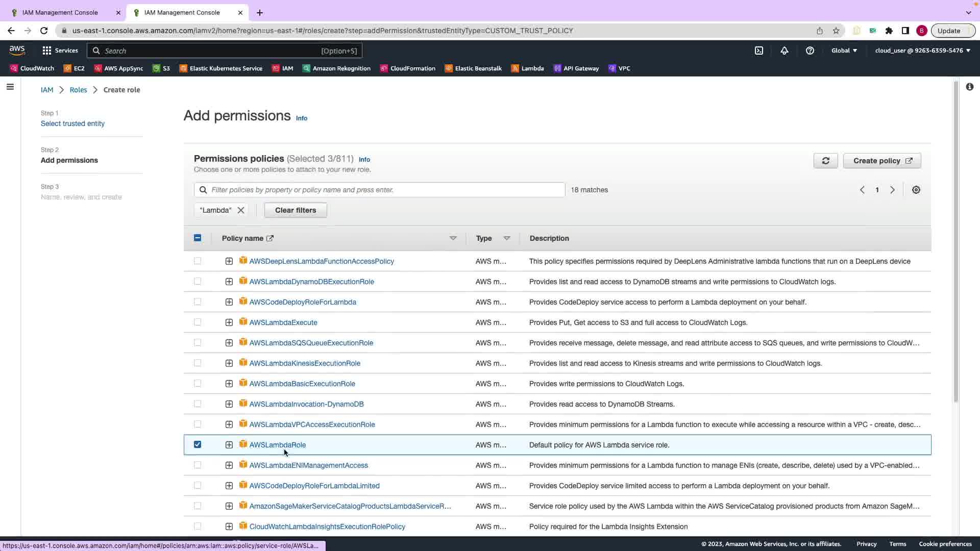980x551 pixels.
Task: Open AWS CloudShell icon in top bar
Action: click(x=759, y=51)
